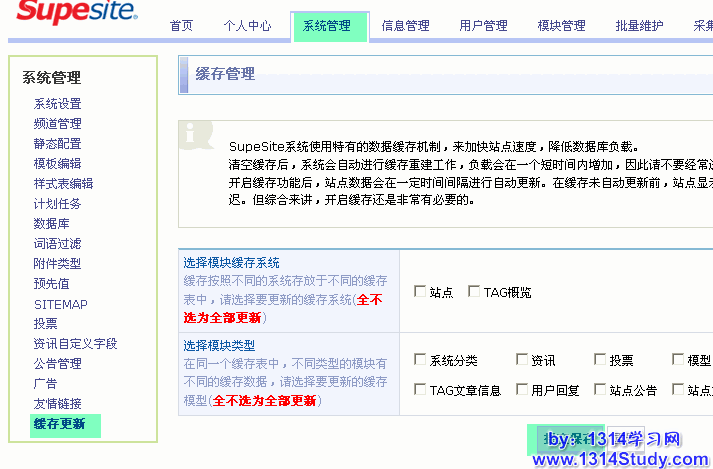
Task: Open the 计划任务 sidebar link
Action: coord(57,204)
